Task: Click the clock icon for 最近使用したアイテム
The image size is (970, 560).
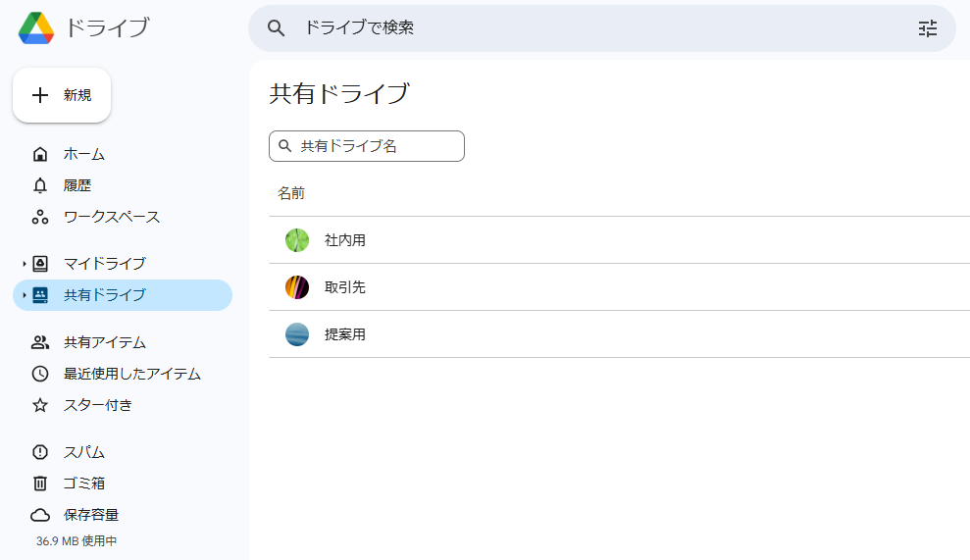Action: pos(40,374)
